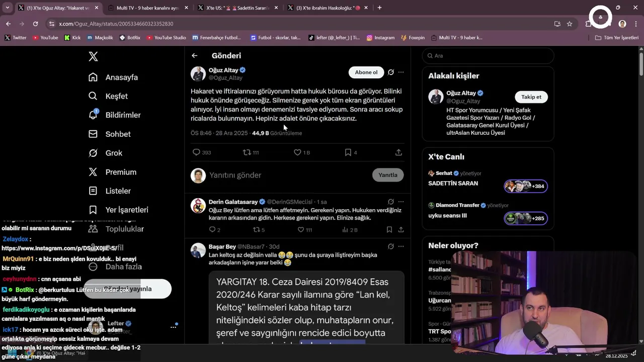The height and width of the screenshot is (362, 644).
Task: Click Grok icon on Başar Bey reply
Action: (x=391, y=246)
